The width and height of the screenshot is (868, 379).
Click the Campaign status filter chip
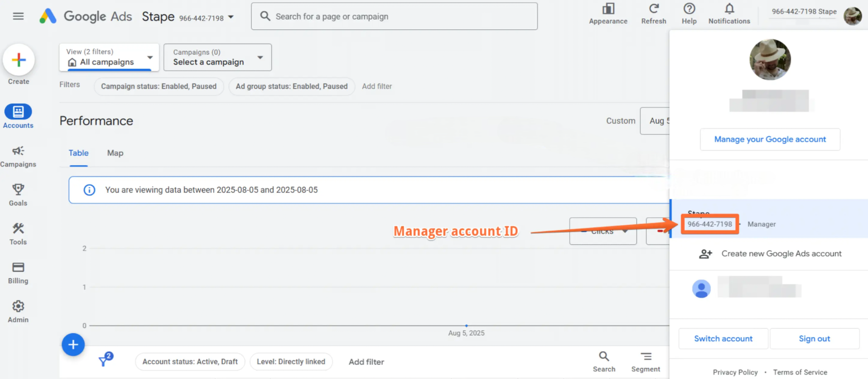159,86
